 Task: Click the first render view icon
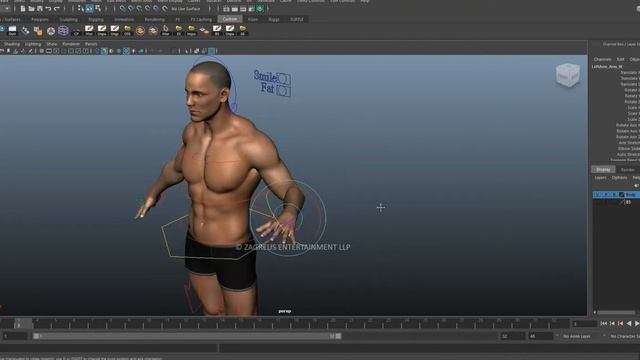point(226,9)
